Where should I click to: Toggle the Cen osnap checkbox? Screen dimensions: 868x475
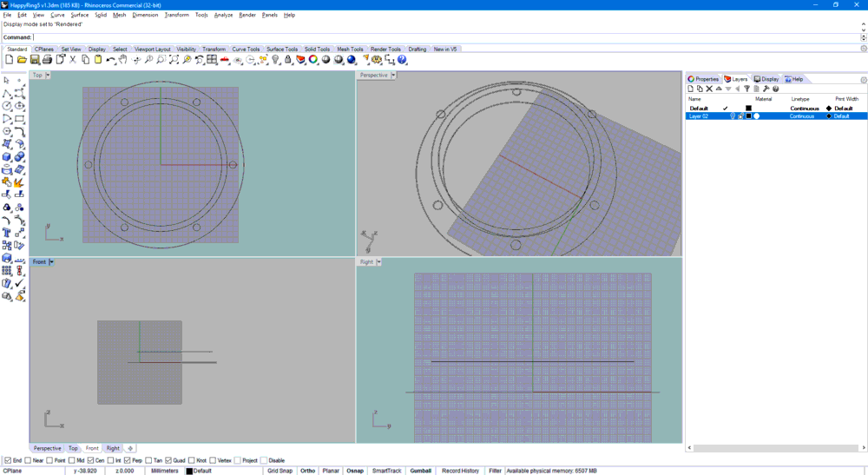pyautogui.click(x=90, y=460)
